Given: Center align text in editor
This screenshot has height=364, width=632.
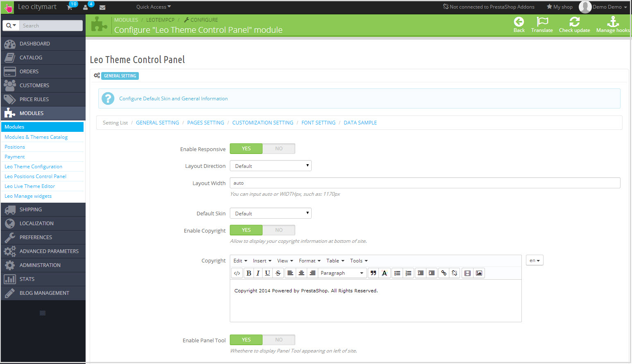Looking at the screenshot, I should [x=301, y=273].
